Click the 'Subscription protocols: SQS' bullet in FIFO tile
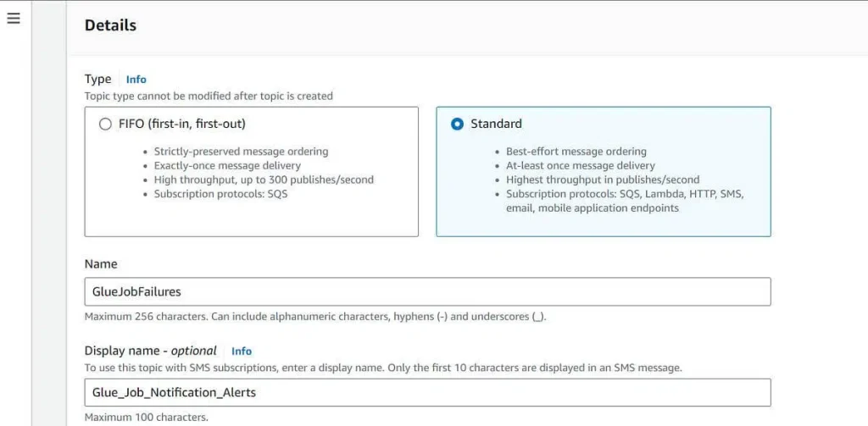 tap(221, 194)
